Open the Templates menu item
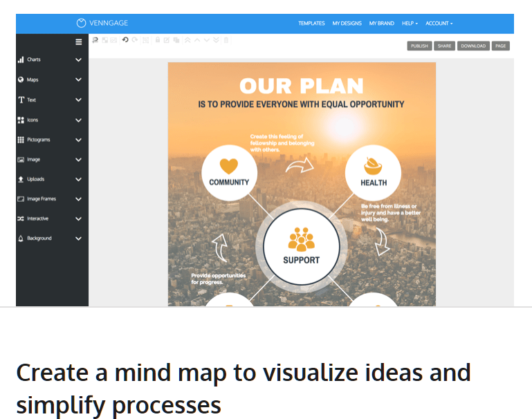The width and height of the screenshot is (532, 419). click(311, 24)
